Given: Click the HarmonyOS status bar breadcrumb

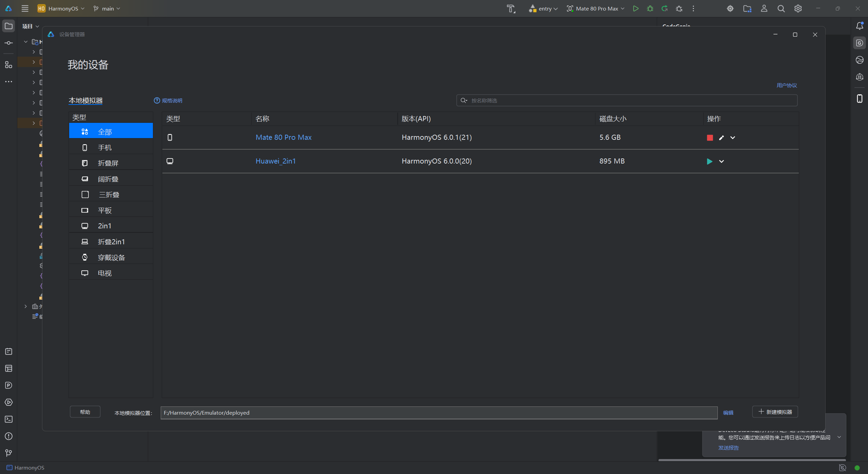Looking at the screenshot, I should 25,468.
